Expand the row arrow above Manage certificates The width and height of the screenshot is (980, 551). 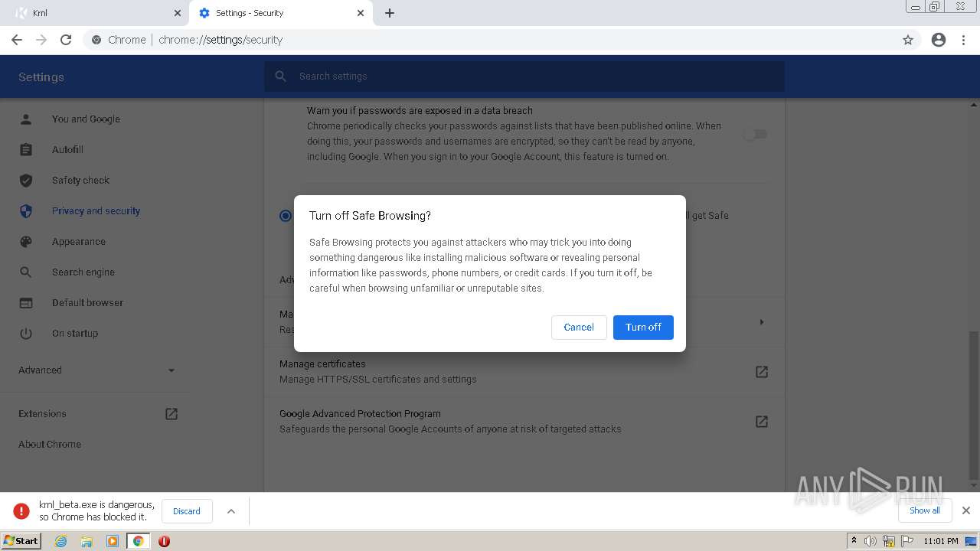tap(762, 322)
